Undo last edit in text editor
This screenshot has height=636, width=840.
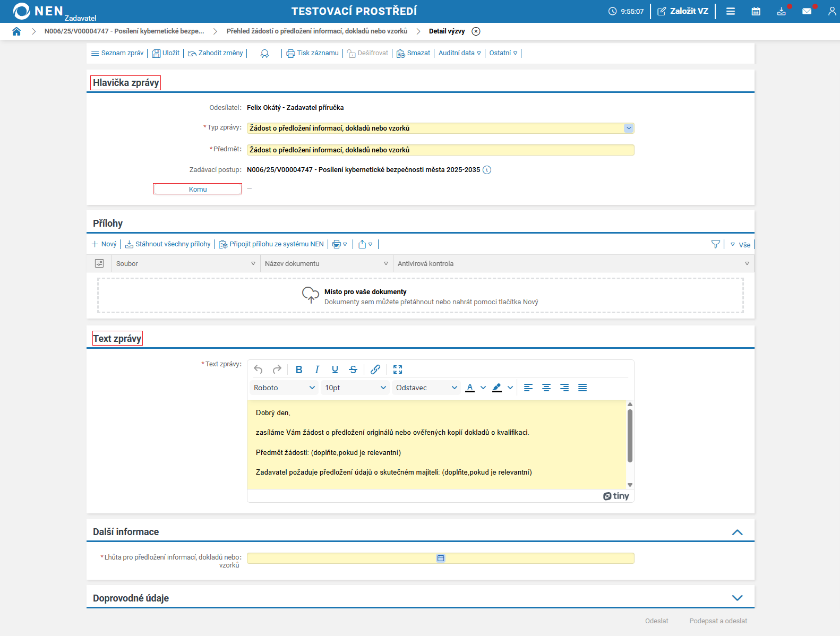pyautogui.click(x=259, y=369)
